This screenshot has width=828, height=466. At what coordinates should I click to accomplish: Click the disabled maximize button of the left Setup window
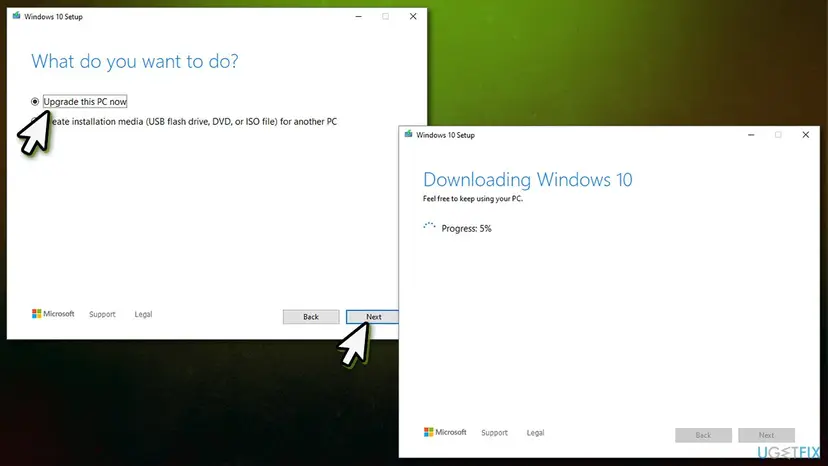click(385, 16)
